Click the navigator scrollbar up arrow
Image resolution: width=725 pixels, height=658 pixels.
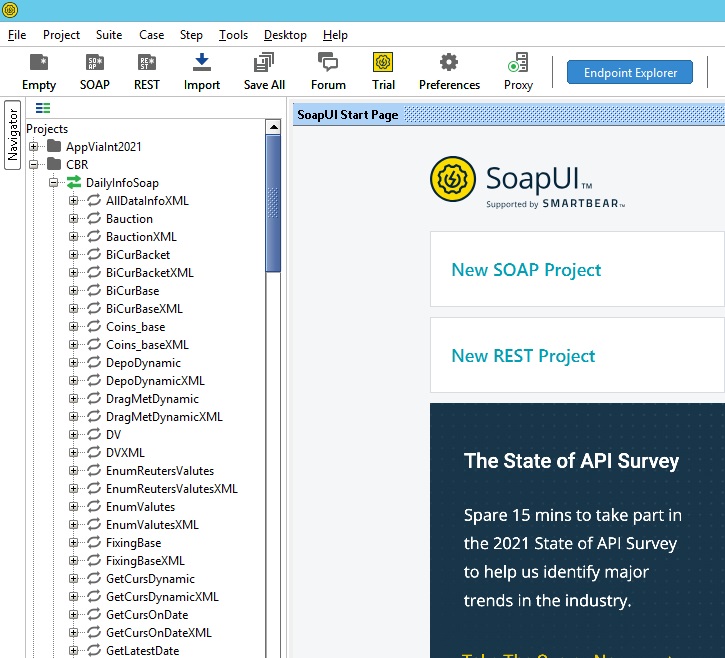pos(274,127)
